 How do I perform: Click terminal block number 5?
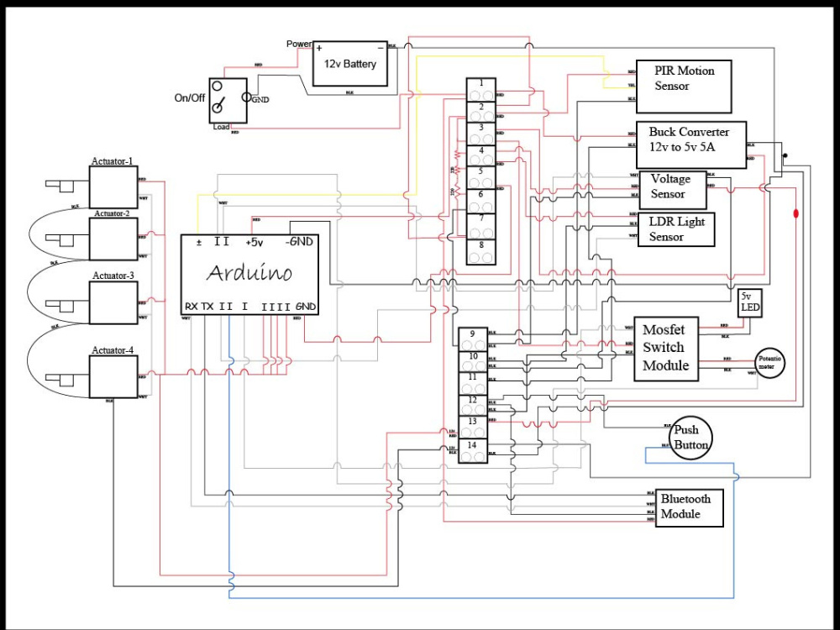tap(481, 178)
